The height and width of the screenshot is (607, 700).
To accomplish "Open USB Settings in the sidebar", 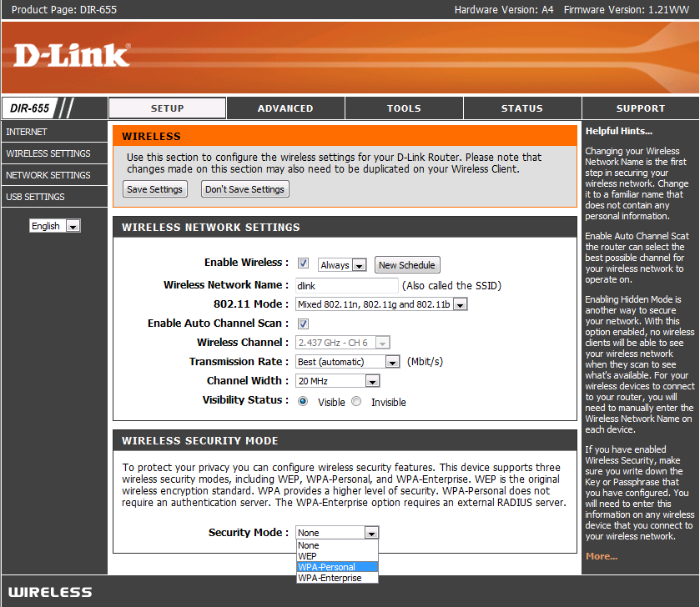I will click(x=54, y=197).
